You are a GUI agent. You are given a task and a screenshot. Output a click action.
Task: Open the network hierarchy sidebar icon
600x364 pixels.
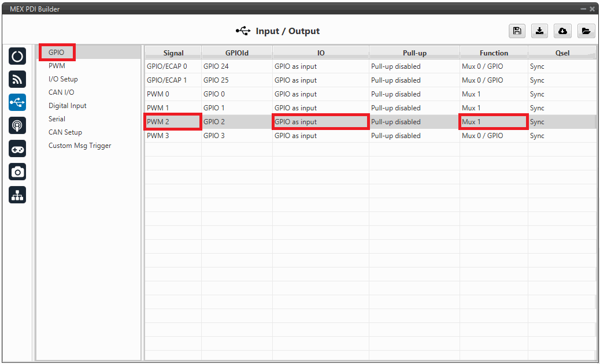(17, 195)
